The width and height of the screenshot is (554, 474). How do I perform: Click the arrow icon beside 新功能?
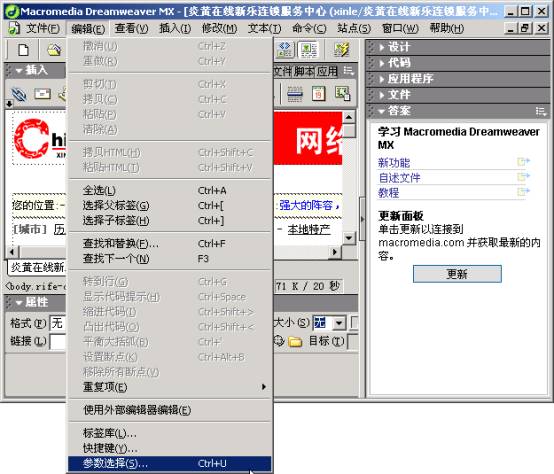point(523,162)
